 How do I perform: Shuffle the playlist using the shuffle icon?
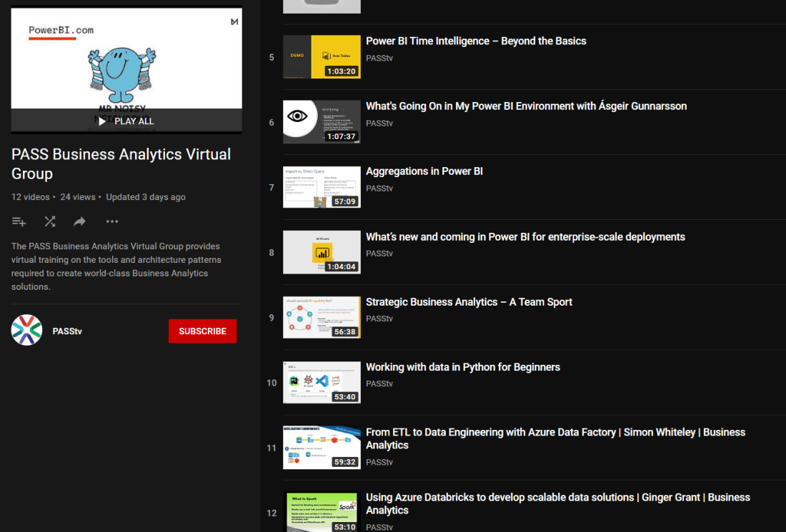coord(49,221)
